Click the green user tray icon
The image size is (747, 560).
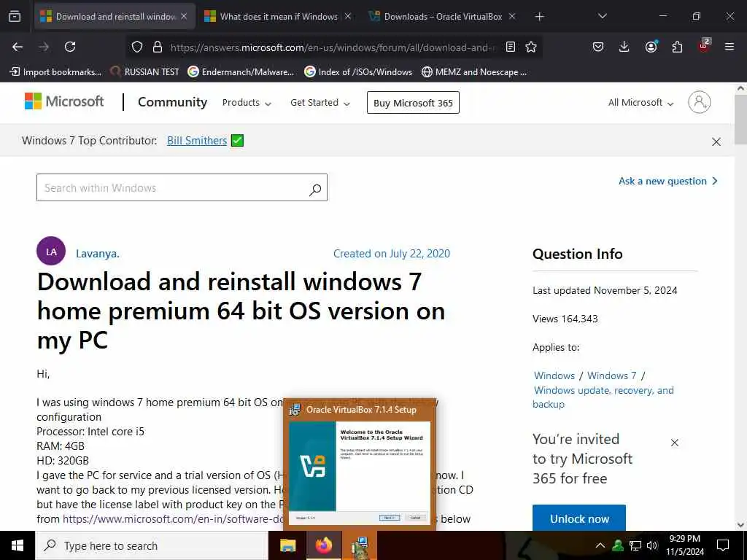point(618,545)
